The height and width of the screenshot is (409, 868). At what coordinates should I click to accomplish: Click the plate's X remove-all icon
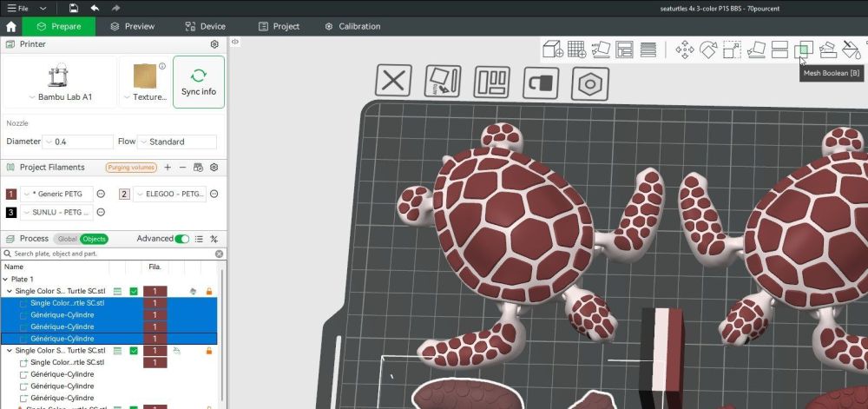click(393, 81)
